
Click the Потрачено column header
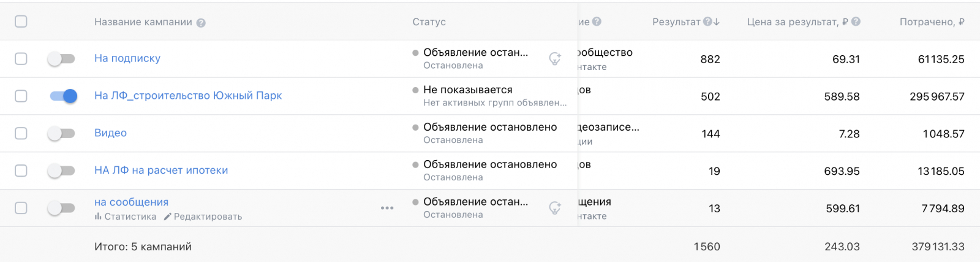click(x=932, y=22)
